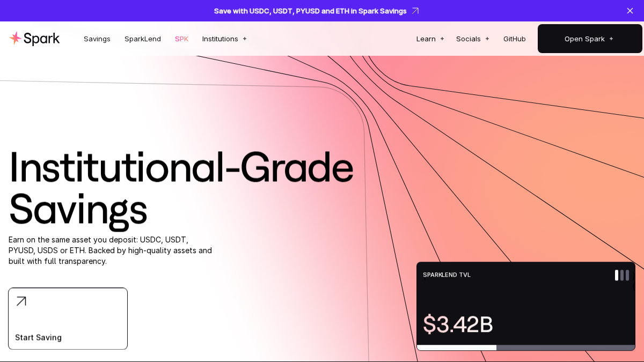The height and width of the screenshot is (362, 644).
Task: Click the diagonal arrow icon in Start Saving
Action: (x=21, y=301)
